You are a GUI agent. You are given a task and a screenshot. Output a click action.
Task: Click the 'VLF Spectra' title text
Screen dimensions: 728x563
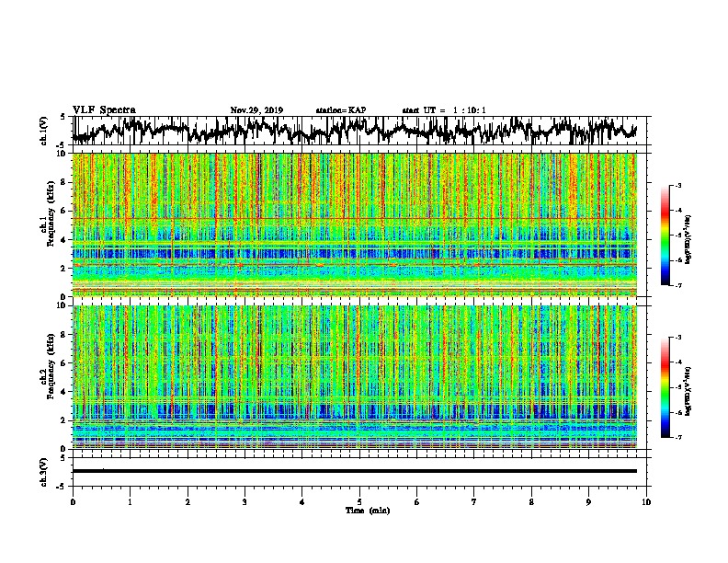click(104, 110)
